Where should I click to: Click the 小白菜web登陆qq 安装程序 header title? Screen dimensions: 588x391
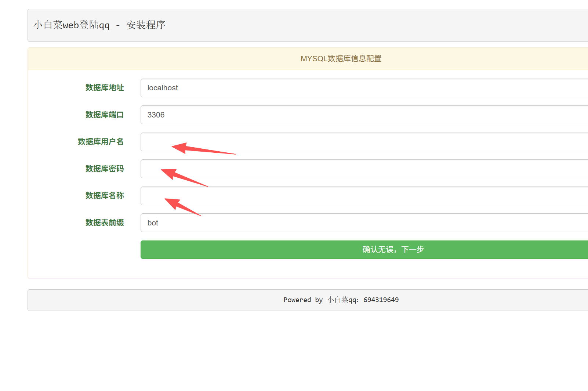[x=99, y=25]
